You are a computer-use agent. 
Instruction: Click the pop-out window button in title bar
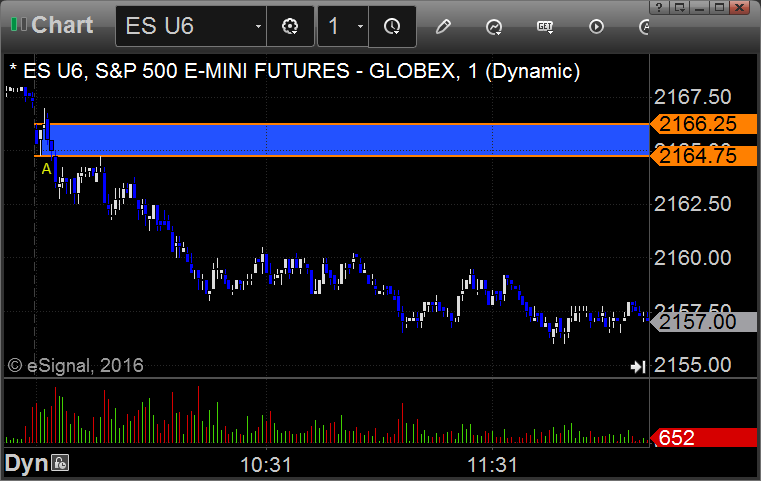tap(679, 7)
